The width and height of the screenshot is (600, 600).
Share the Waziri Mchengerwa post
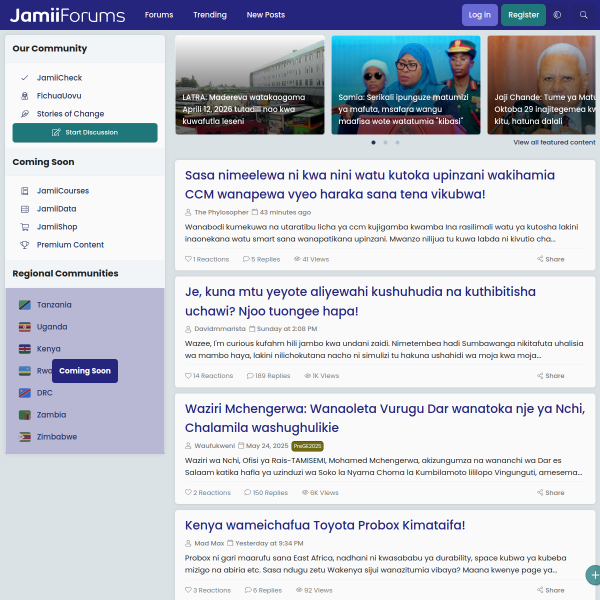pos(551,492)
